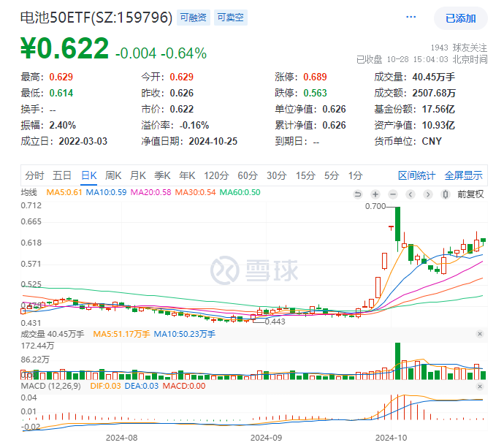Click the current price ¥0.622
The height and width of the screenshot is (445, 504).
(x=64, y=48)
